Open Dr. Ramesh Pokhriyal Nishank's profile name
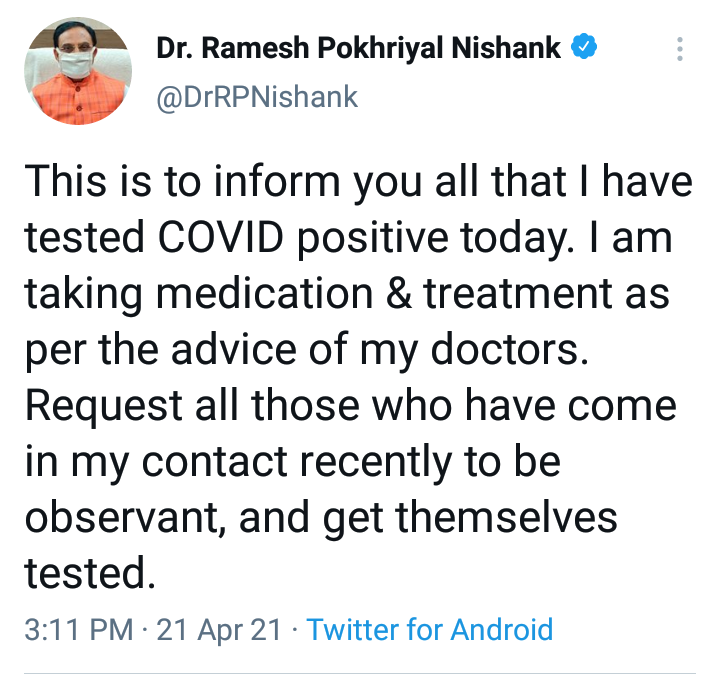Viewport: 720px width, 681px height. tap(358, 48)
